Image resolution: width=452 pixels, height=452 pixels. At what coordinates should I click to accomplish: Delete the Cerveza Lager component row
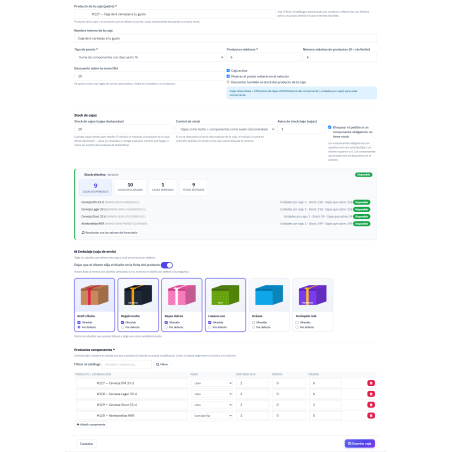click(x=371, y=394)
